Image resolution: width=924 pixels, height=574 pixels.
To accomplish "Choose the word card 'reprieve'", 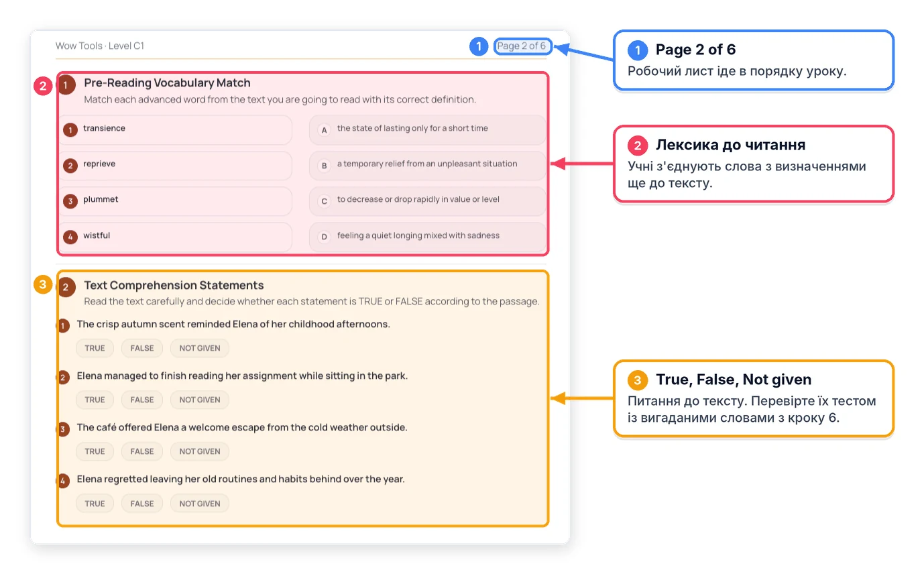I will [176, 166].
